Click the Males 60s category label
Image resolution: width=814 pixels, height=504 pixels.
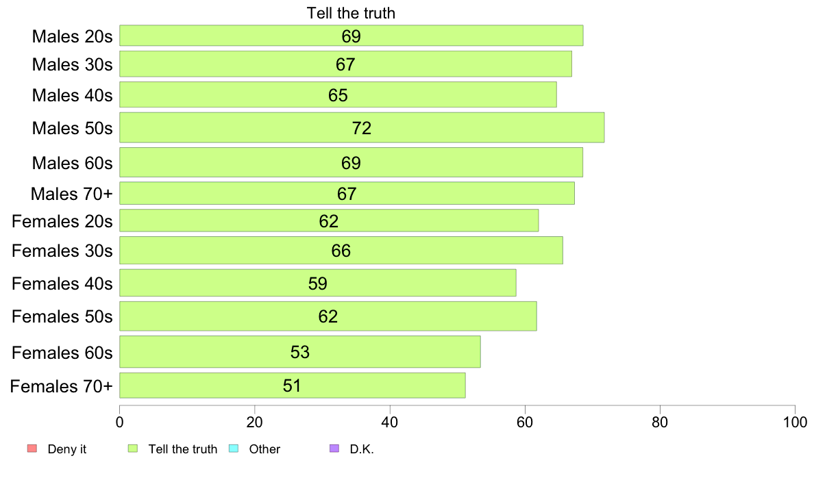coord(72,163)
